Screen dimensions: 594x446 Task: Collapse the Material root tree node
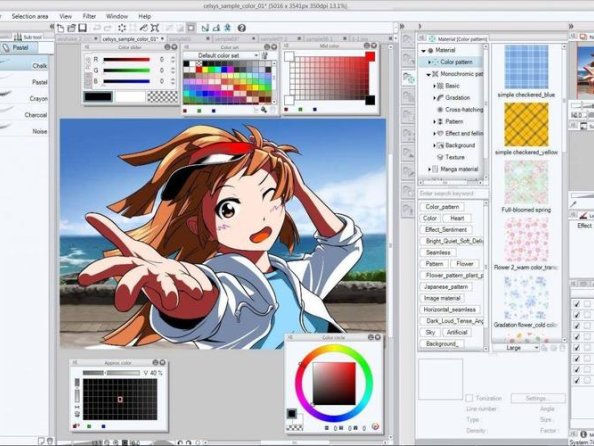423,50
